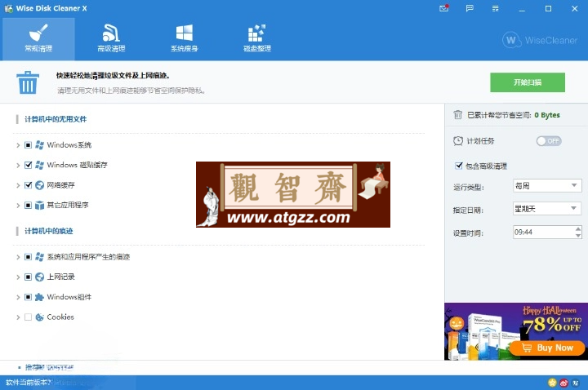
Task: Open the 常规清理 tab
Action: pos(38,38)
